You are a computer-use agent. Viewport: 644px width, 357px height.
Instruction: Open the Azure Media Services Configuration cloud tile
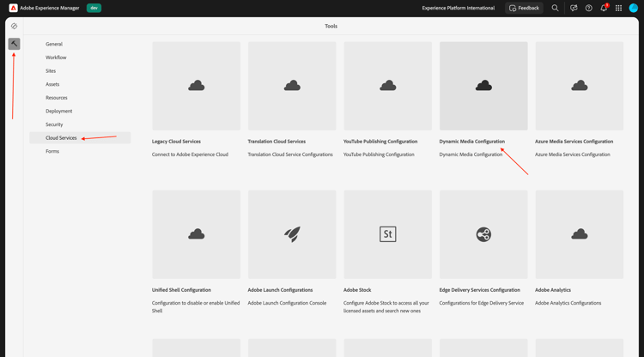(579, 86)
